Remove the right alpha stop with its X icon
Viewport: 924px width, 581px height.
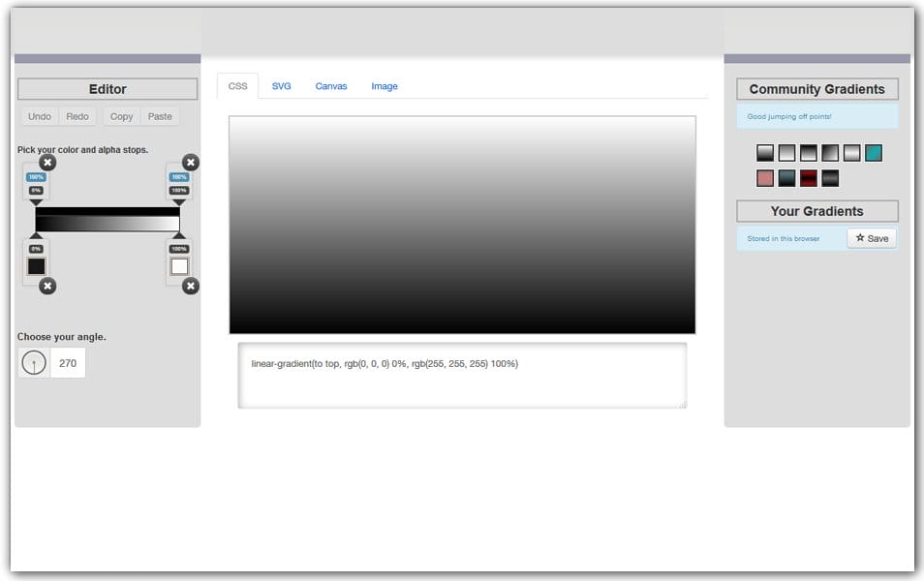click(191, 163)
